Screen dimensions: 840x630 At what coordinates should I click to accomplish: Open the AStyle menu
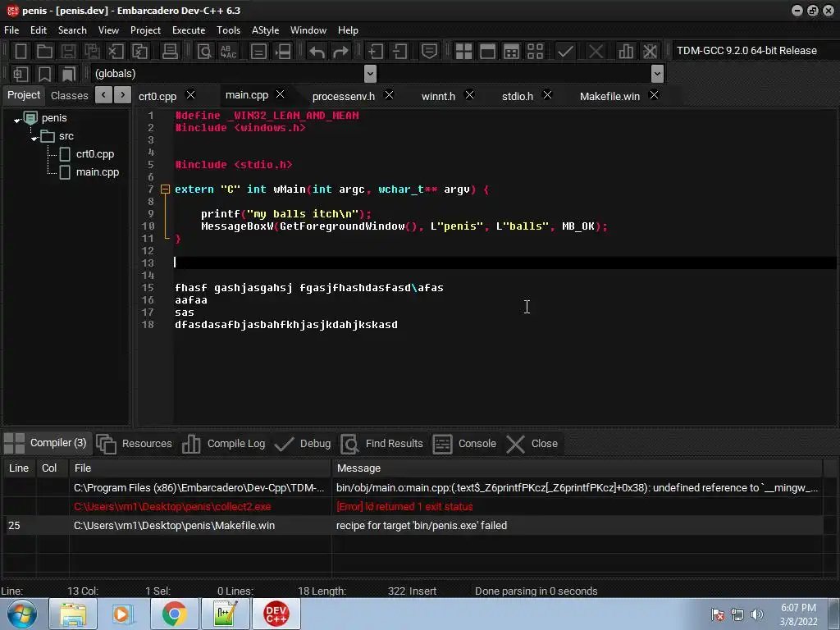265,30
